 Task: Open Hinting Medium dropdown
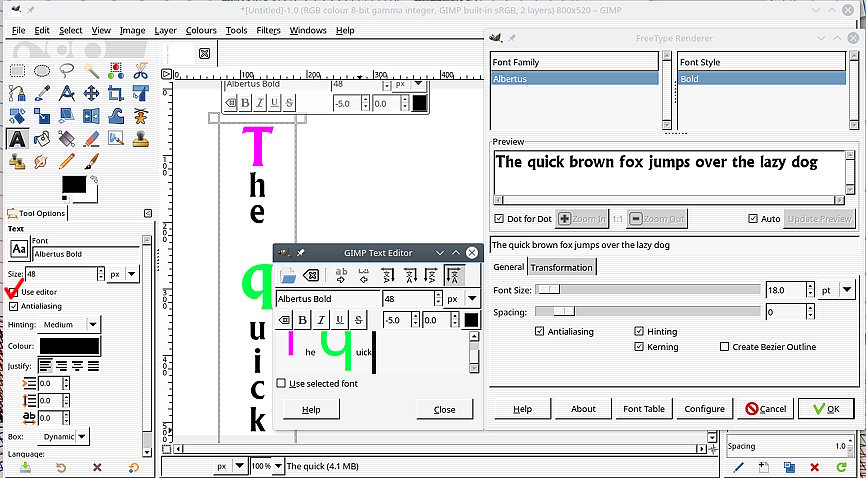[x=69, y=324]
